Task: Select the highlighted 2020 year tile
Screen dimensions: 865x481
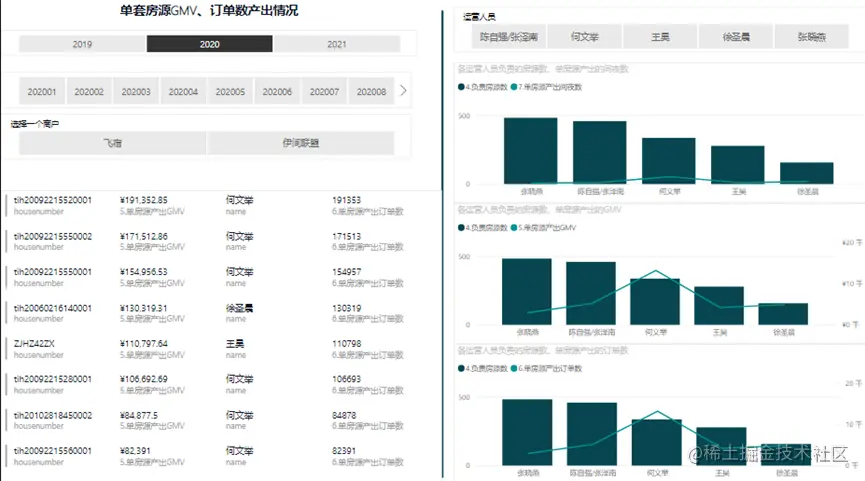Action: (x=210, y=44)
